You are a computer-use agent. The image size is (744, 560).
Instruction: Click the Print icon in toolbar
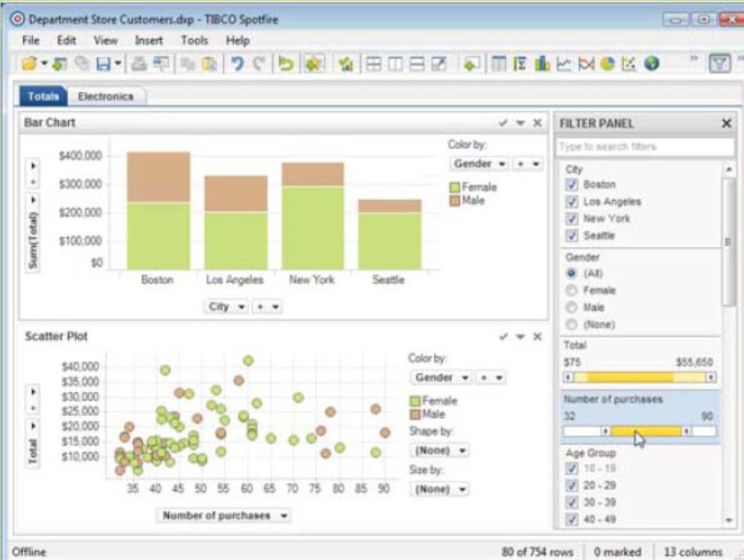click(139, 63)
